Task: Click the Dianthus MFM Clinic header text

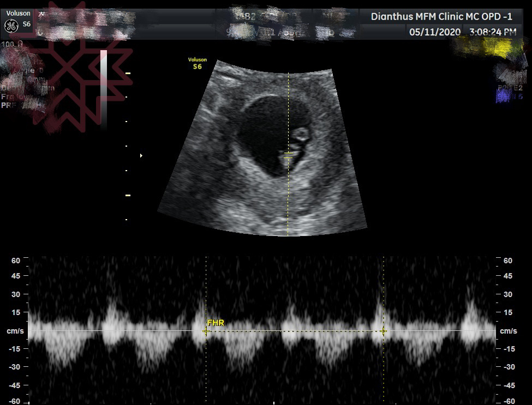Action: (x=441, y=16)
